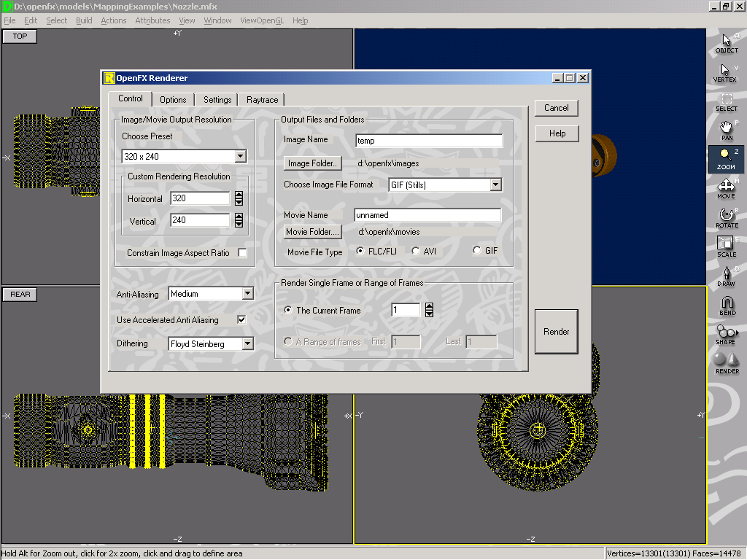The width and height of the screenshot is (747, 560).
Task: Expand the Anti-Aliasing dropdown
Action: coord(248,294)
